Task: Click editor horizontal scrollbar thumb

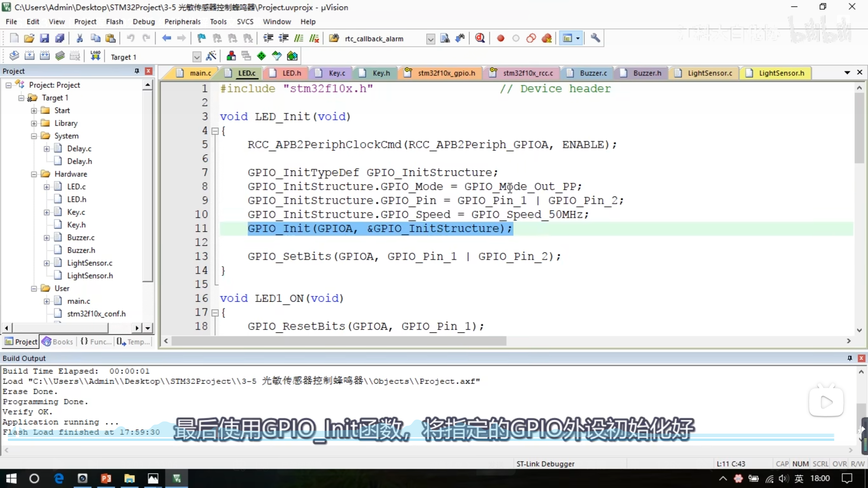Action: click(338, 341)
